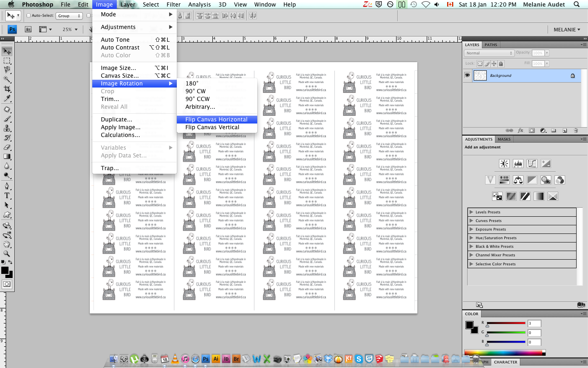Toggle lock all
588x368 pixels.
(501, 64)
